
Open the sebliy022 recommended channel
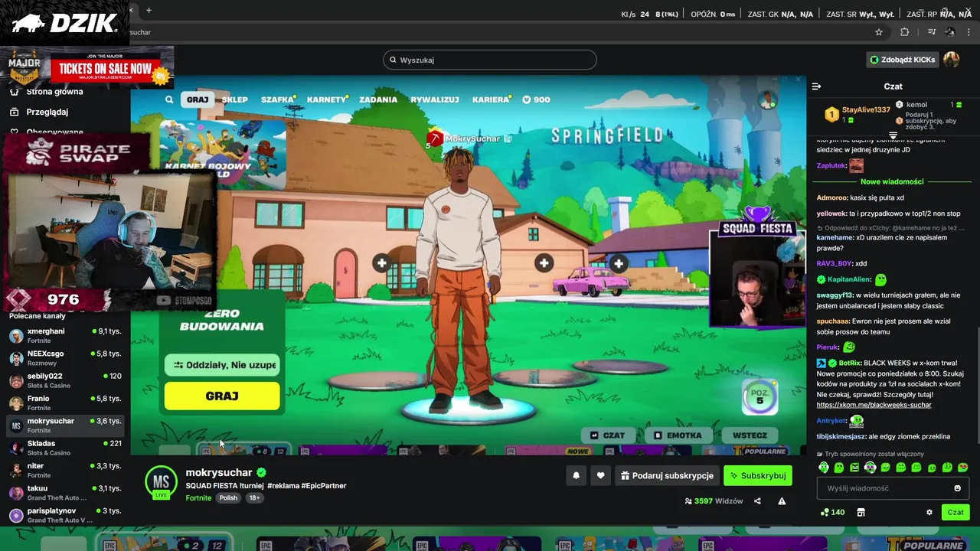tap(65, 380)
